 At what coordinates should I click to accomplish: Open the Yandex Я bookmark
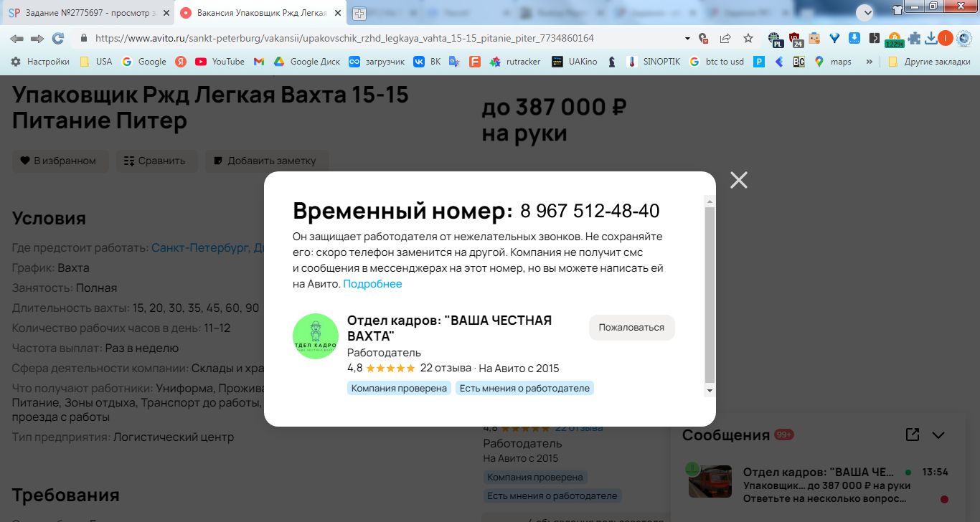(182, 62)
